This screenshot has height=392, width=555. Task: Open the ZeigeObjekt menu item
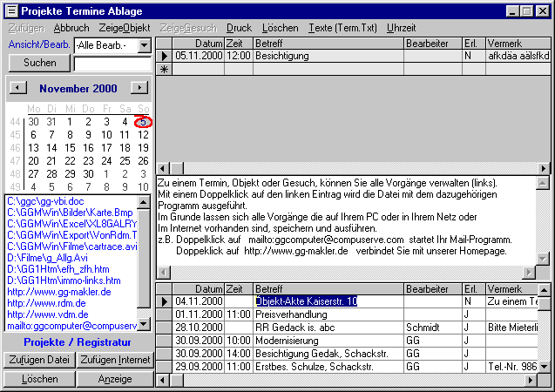coord(125,28)
